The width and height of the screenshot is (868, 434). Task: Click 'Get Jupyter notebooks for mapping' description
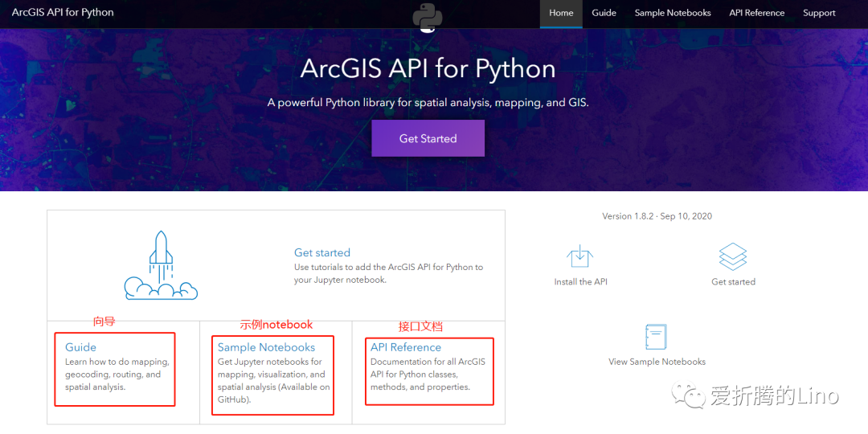(273, 380)
